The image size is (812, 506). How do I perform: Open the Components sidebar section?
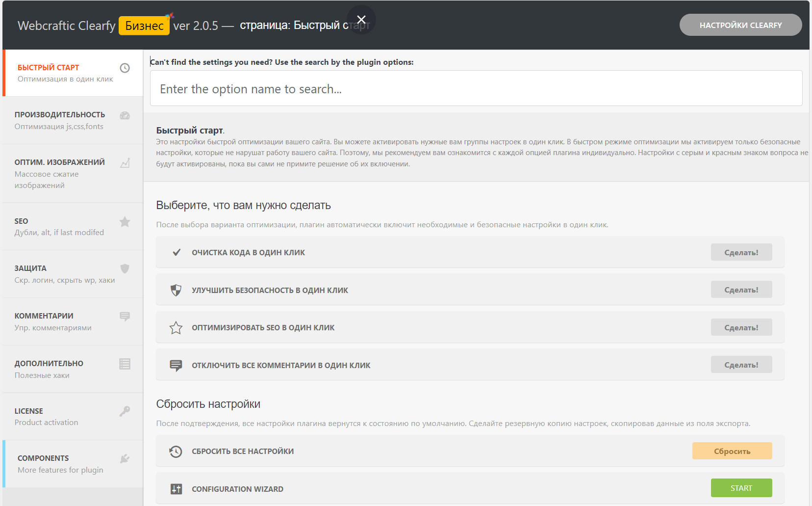[60, 464]
